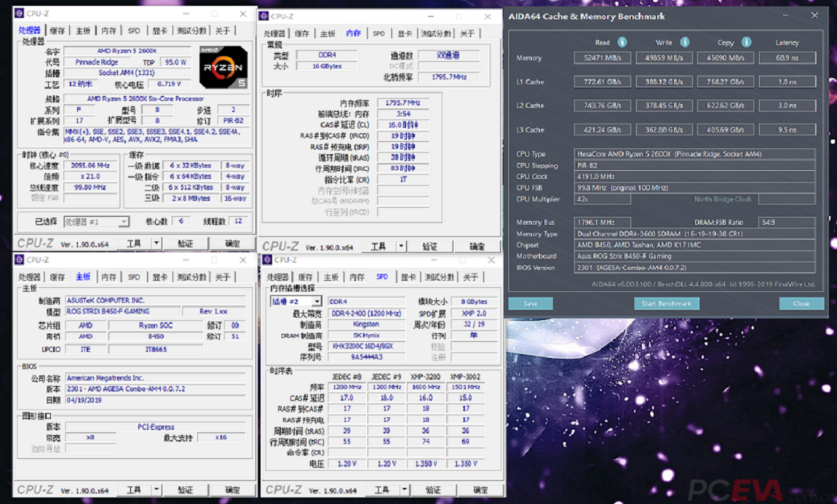Click the CPU-Z title icon in the 处理器 window
This screenshot has height=504, width=837.
[19, 13]
